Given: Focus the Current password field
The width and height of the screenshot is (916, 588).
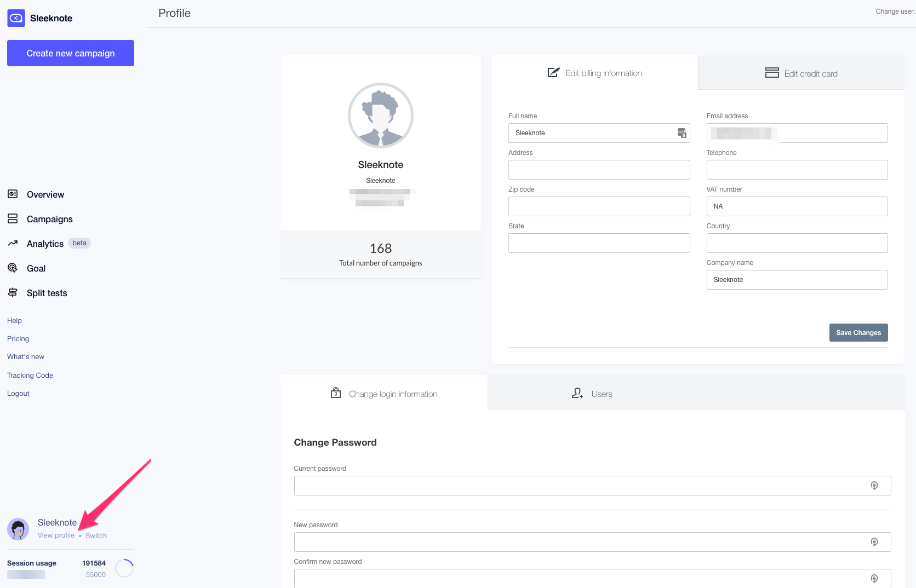Looking at the screenshot, I should [592, 486].
